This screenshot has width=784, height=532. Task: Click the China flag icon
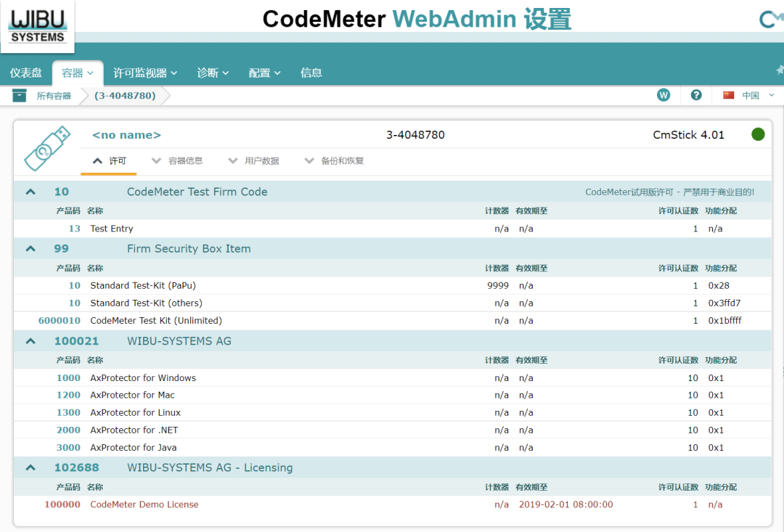[x=727, y=94]
